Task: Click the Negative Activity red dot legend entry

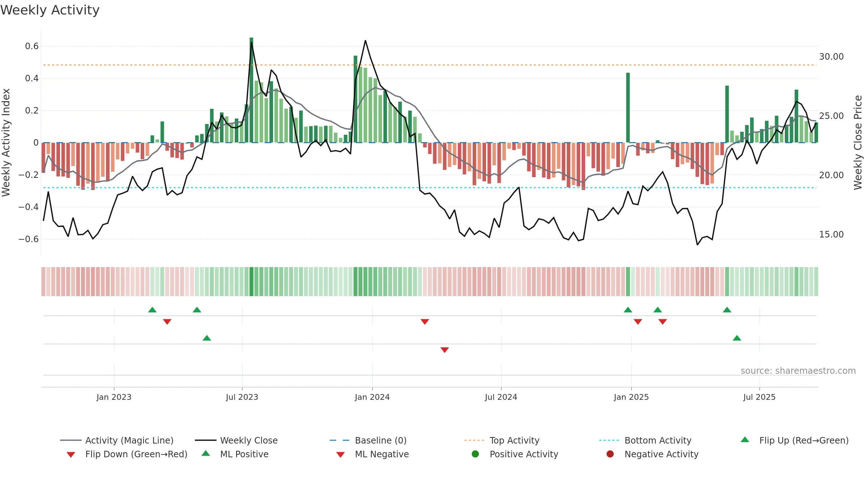Action: tap(652, 454)
